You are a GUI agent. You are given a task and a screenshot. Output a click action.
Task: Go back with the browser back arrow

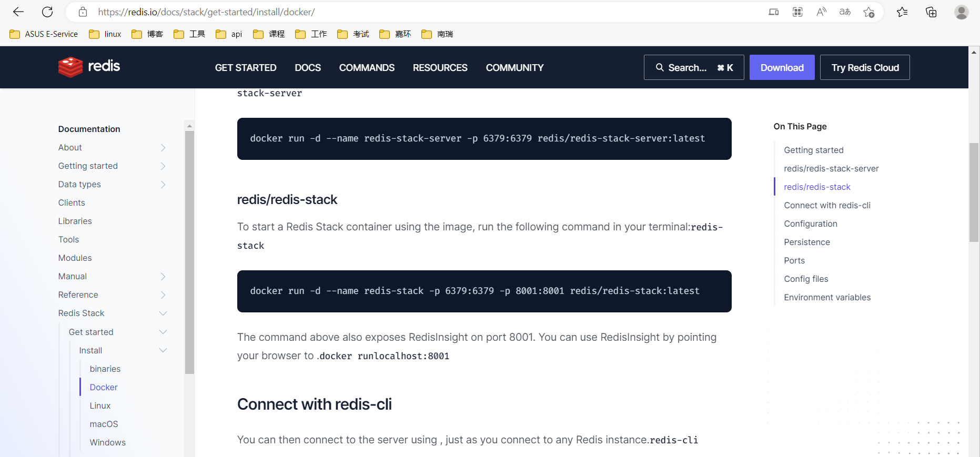point(18,12)
